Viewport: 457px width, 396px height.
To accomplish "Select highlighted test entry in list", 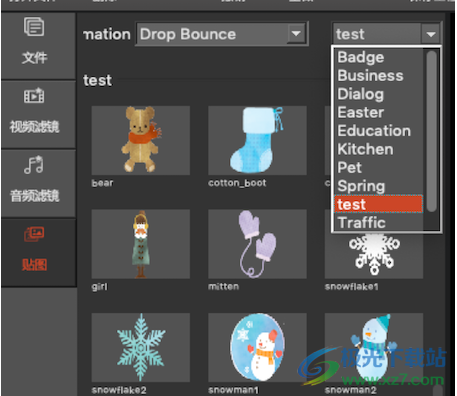I will pyautogui.click(x=378, y=204).
